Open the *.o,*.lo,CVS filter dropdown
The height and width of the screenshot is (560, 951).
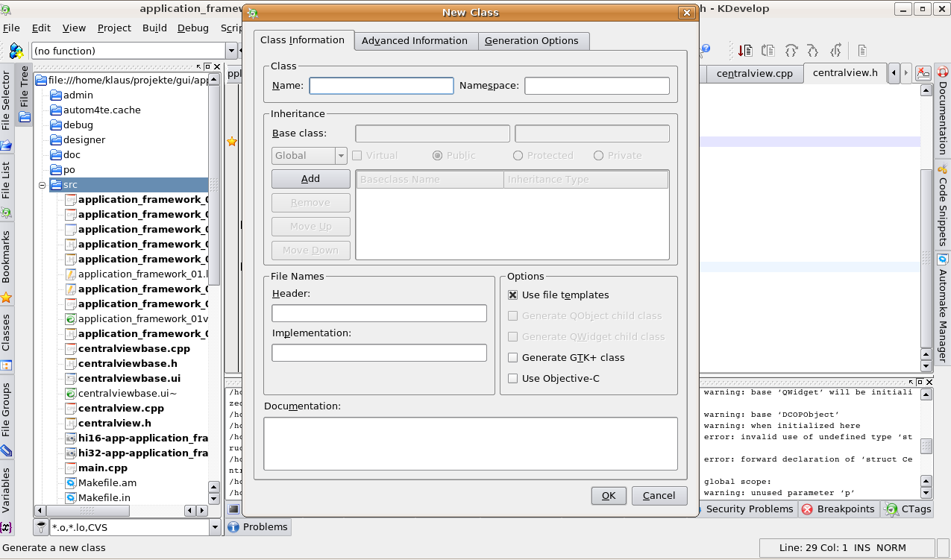pyautogui.click(x=216, y=527)
